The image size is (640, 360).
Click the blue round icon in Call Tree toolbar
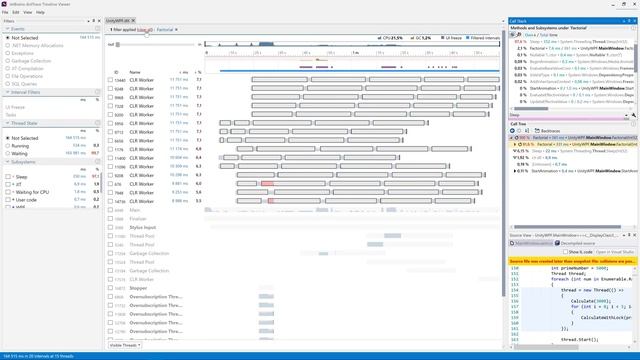coord(512,131)
